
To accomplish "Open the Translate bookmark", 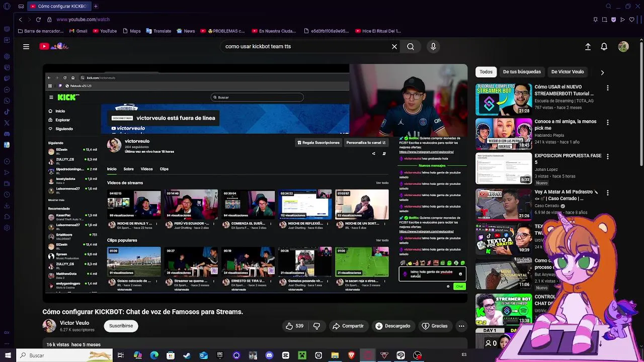I will point(158,31).
